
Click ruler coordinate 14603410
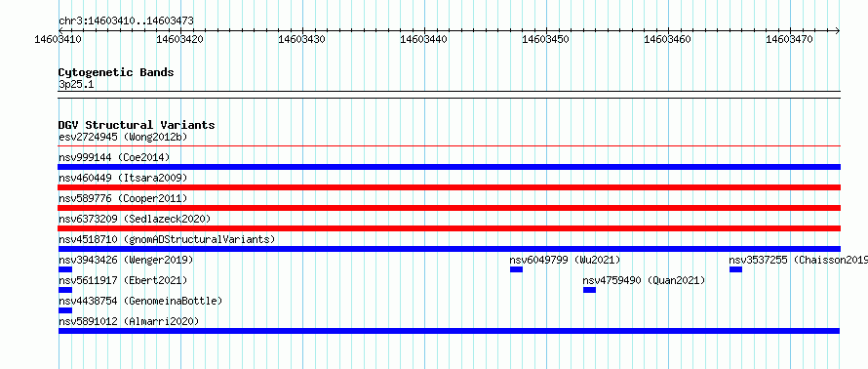(59, 39)
